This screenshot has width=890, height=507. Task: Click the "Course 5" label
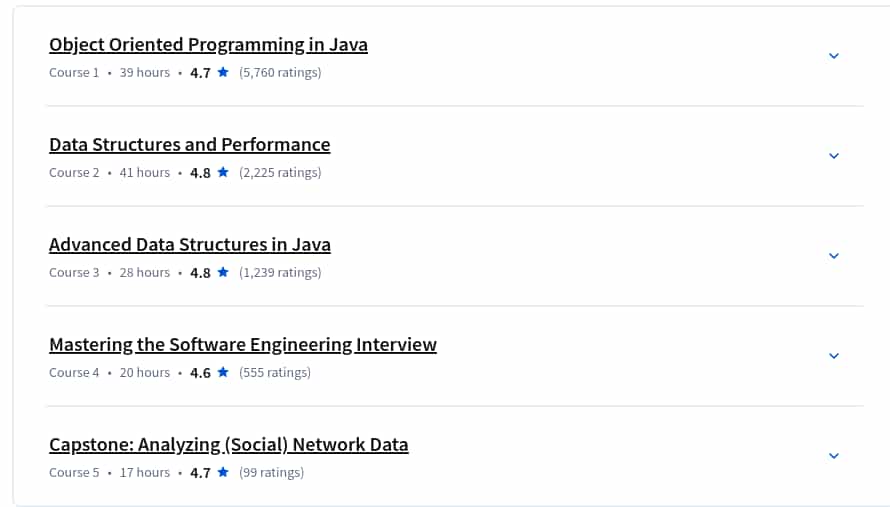[x=74, y=472]
